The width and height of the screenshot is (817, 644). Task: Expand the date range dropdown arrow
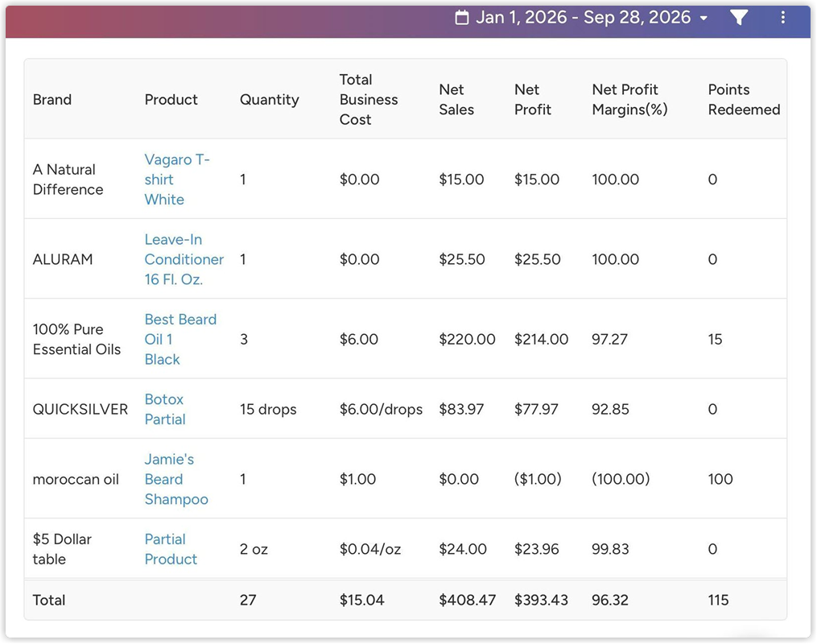[704, 19]
